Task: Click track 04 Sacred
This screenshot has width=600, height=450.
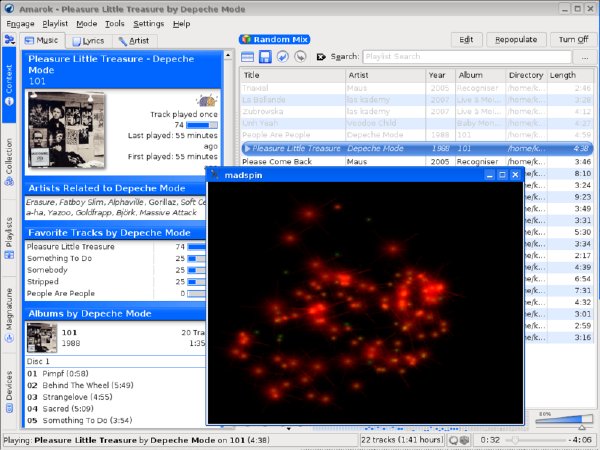Action: [x=60, y=409]
